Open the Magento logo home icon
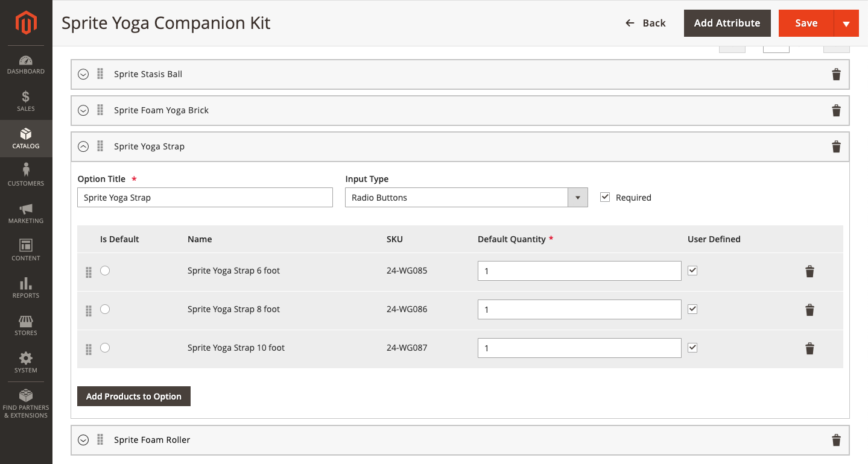Image resolution: width=868 pixels, height=464 pixels. [26, 24]
